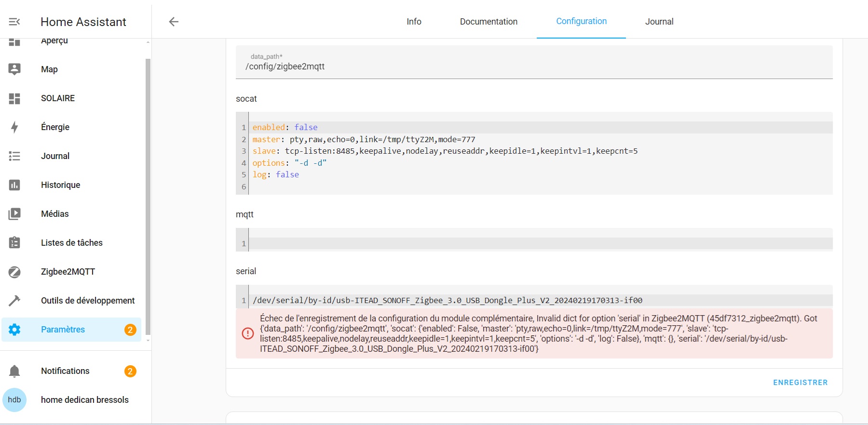Click the Énergie lightning bolt icon
Image resolution: width=868 pixels, height=425 pixels.
tap(14, 127)
